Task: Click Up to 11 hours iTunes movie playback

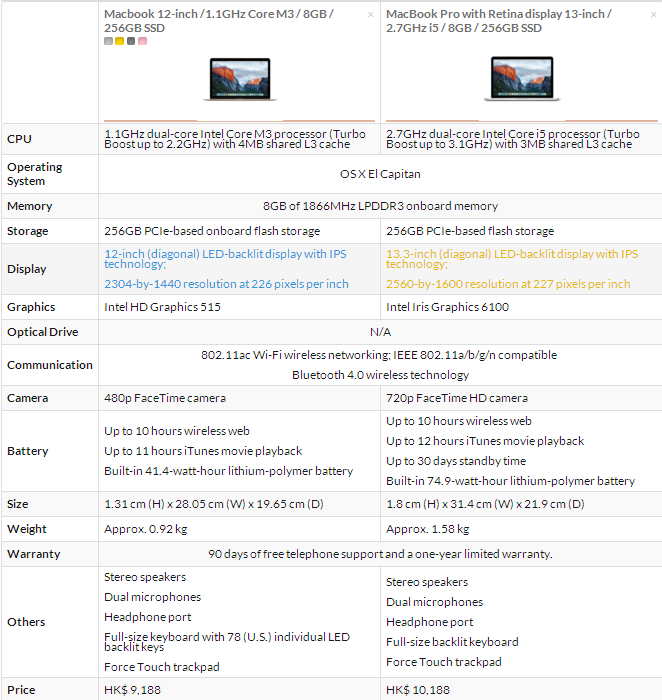Action: pyautogui.click(x=203, y=451)
